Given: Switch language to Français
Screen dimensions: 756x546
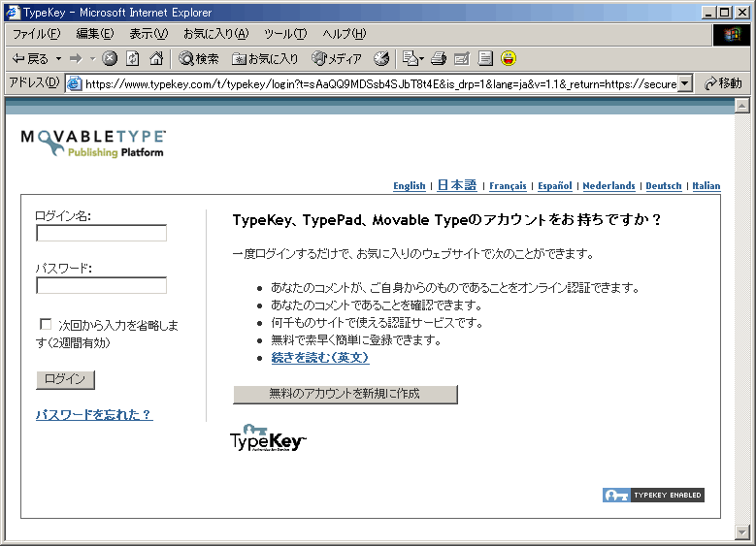Looking at the screenshot, I should [508, 186].
